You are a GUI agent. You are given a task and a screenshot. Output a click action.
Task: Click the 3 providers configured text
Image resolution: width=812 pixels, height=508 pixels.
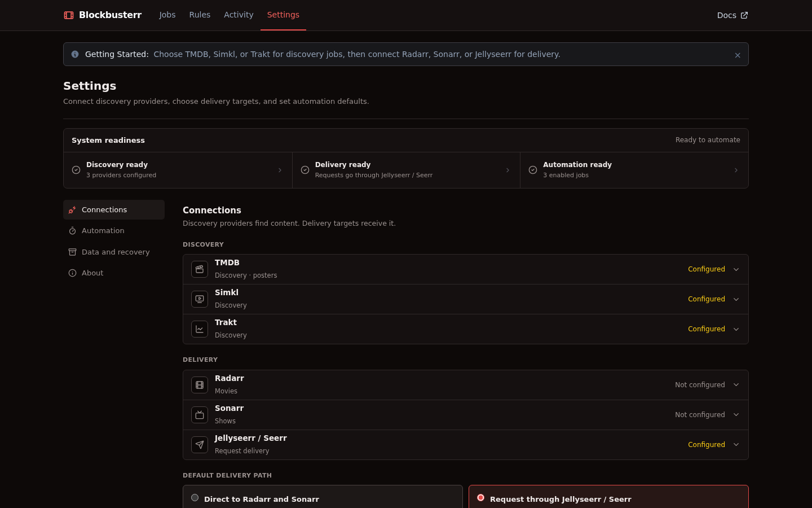[121, 175]
